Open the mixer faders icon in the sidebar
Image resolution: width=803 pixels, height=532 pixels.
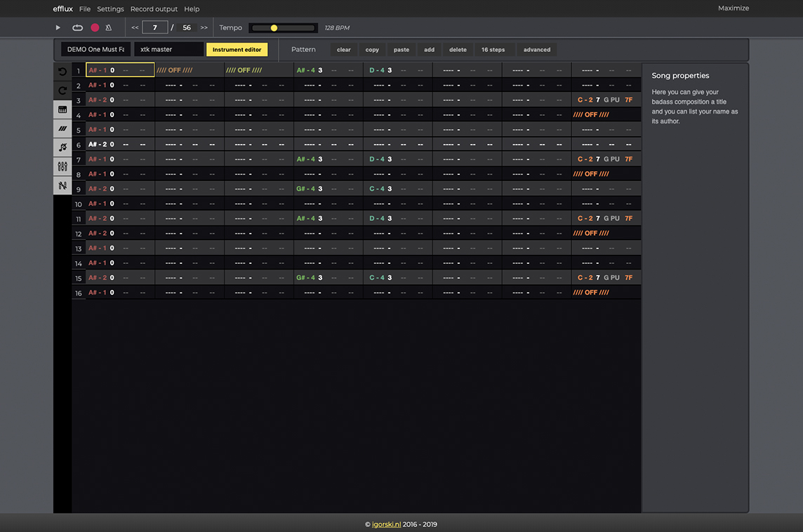(62, 166)
